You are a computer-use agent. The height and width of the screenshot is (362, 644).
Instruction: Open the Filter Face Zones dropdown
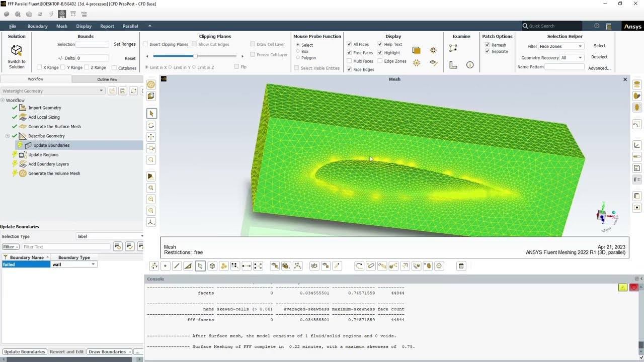point(560,46)
